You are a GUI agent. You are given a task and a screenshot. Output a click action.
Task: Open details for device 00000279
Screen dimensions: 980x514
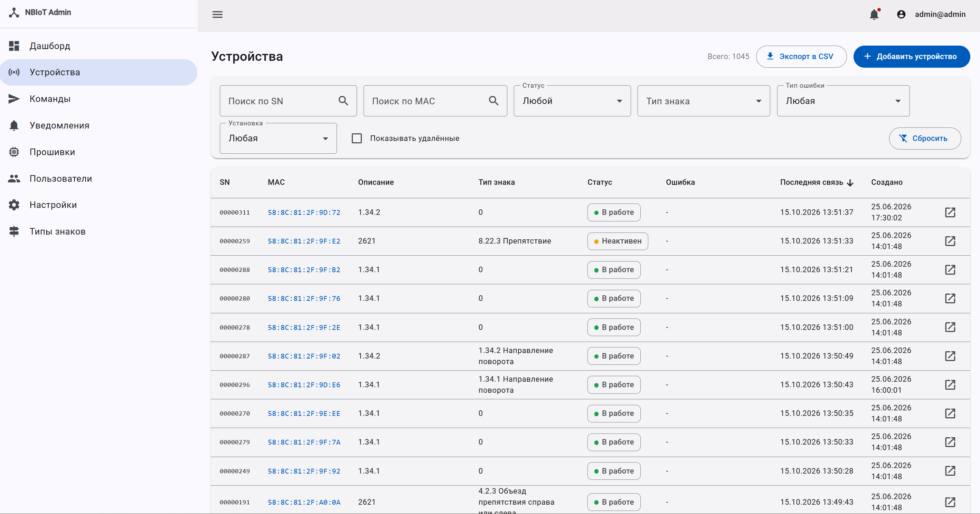point(950,442)
